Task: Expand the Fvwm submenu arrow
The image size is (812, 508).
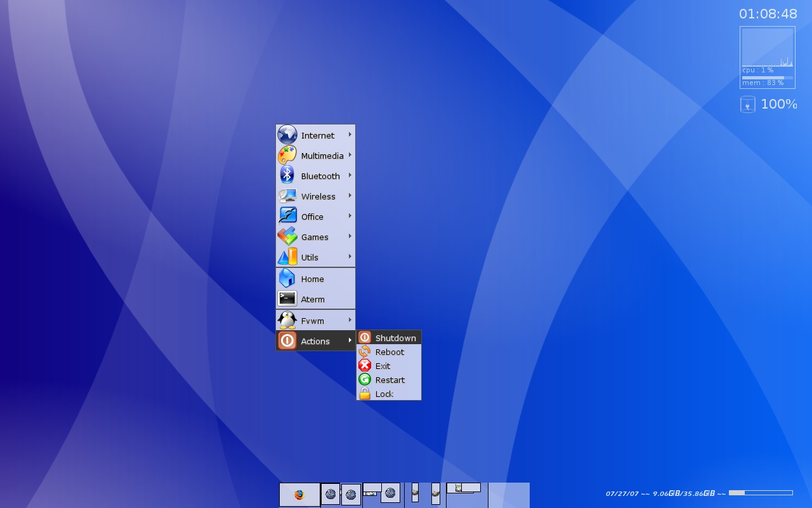Action: (x=350, y=320)
